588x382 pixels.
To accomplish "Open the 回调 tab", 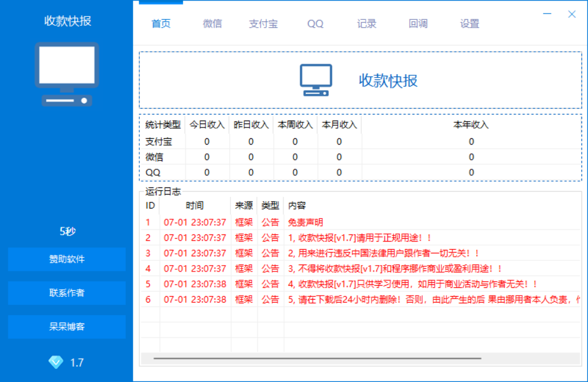I will [x=418, y=24].
